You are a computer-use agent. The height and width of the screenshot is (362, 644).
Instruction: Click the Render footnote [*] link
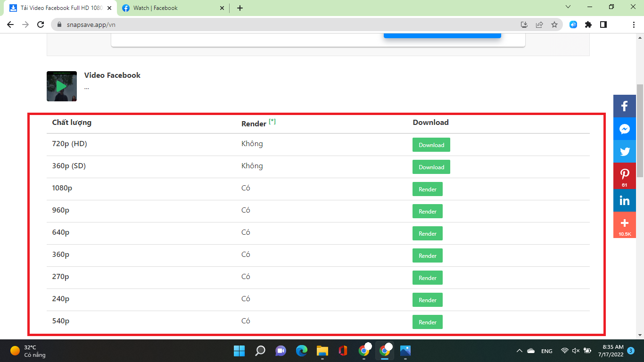(x=272, y=122)
